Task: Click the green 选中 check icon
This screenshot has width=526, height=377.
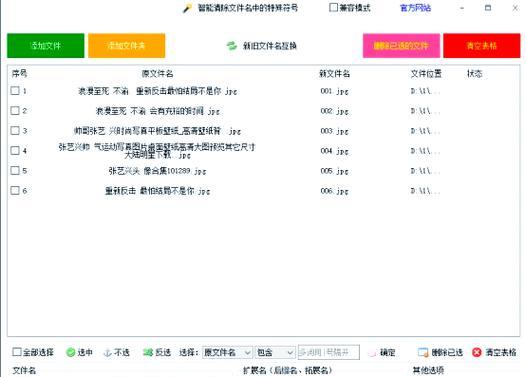Action: [71, 353]
